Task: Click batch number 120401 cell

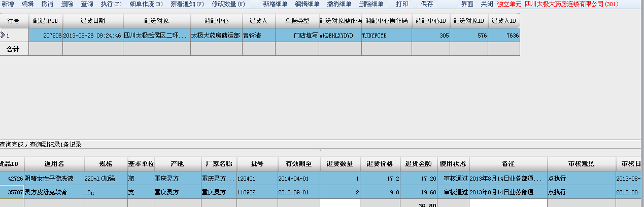Action: pyautogui.click(x=257, y=179)
